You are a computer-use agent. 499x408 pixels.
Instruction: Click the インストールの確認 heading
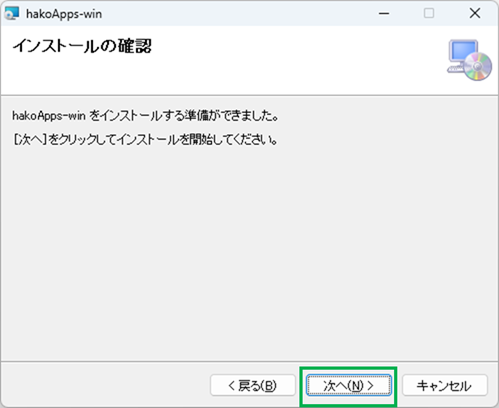(82, 46)
